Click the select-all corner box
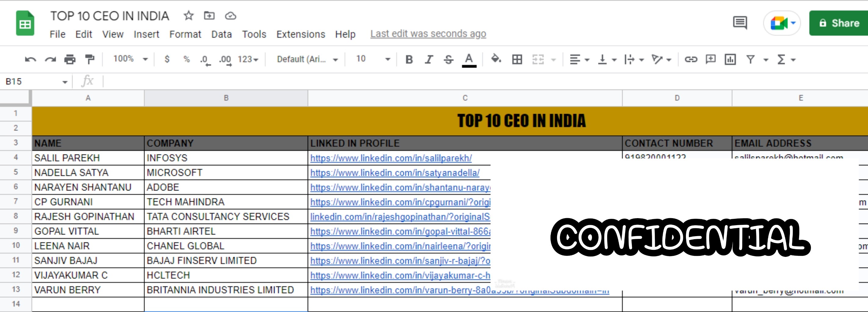Viewport: 868px width, 312px height. (x=16, y=98)
